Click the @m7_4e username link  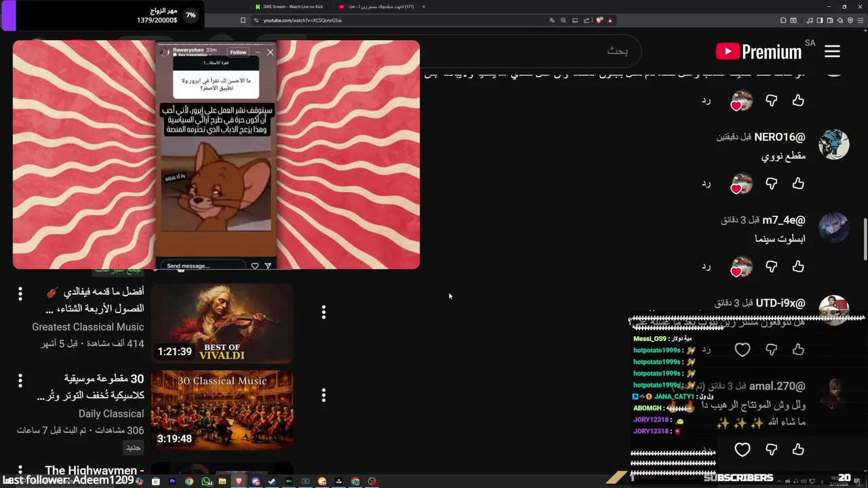[x=784, y=220]
